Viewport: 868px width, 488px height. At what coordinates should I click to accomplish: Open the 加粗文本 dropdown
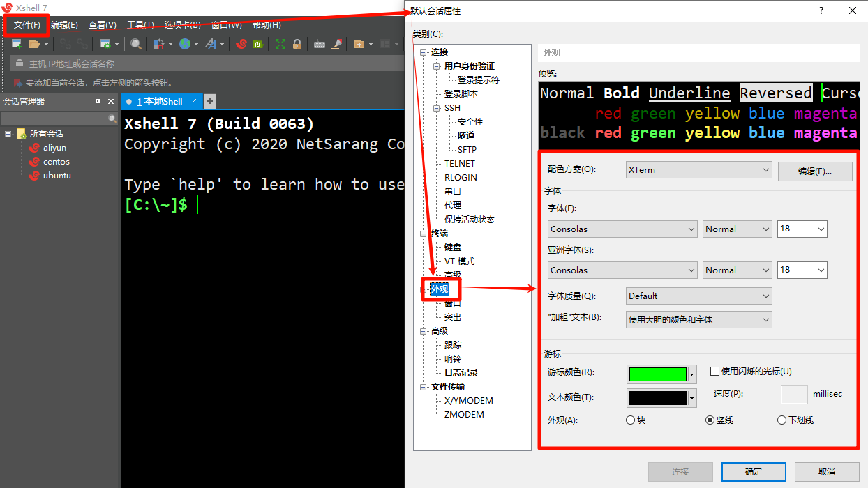click(x=698, y=319)
